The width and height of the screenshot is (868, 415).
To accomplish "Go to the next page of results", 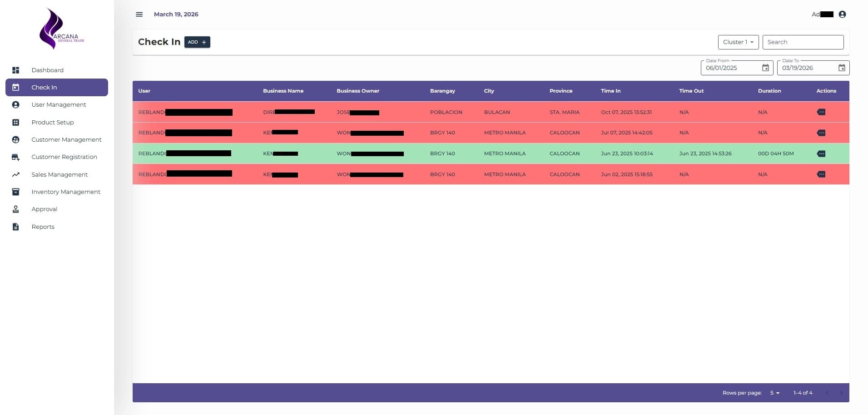I will coord(841,393).
